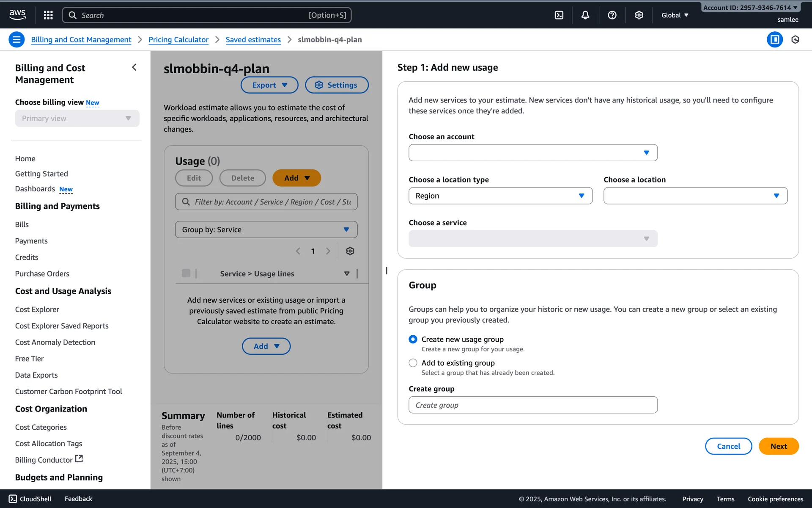Click the top bar settings gear

pyautogui.click(x=639, y=15)
